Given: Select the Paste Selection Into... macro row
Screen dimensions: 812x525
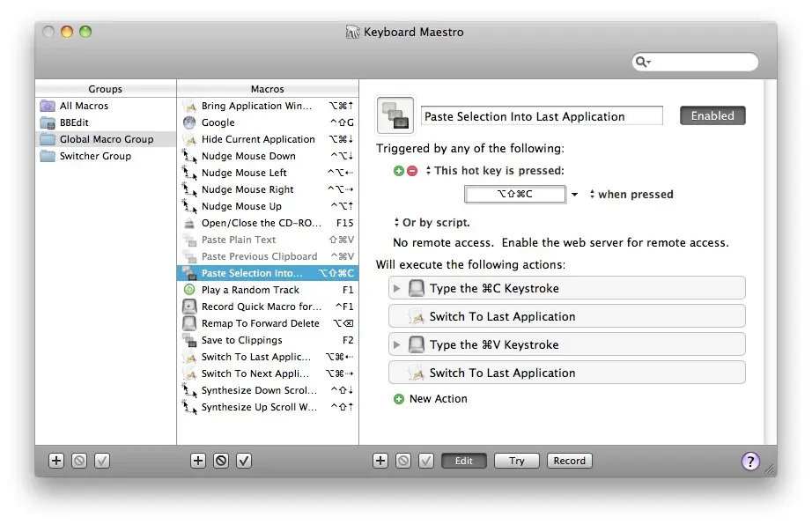Looking at the screenshot, I should [268, 273].
